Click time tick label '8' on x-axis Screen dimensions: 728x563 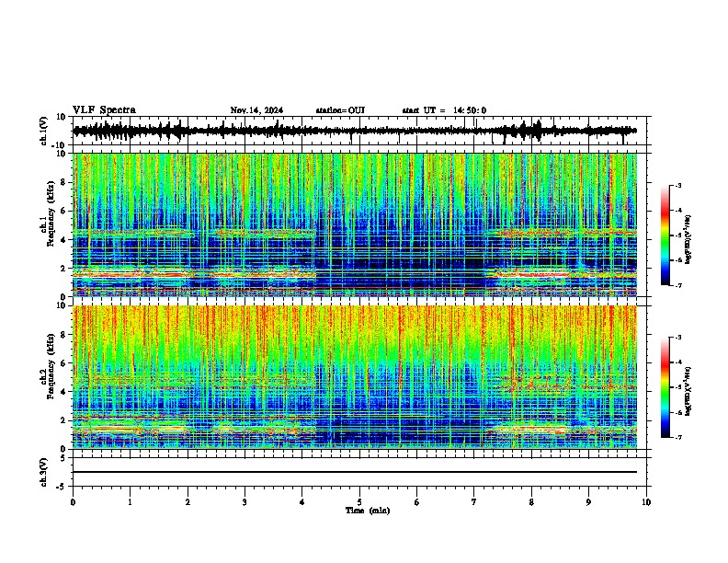[531, 502]
